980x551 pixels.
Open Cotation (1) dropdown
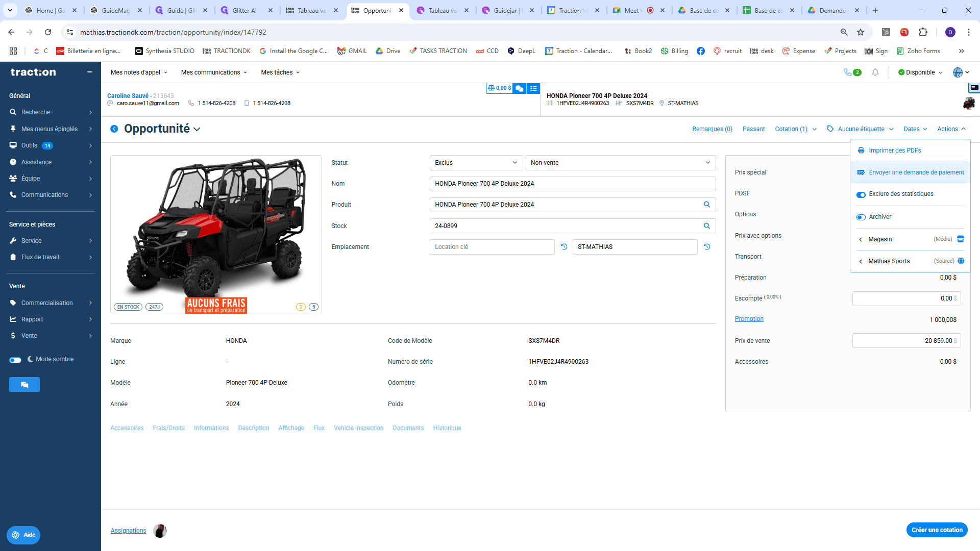click(796, 129)
